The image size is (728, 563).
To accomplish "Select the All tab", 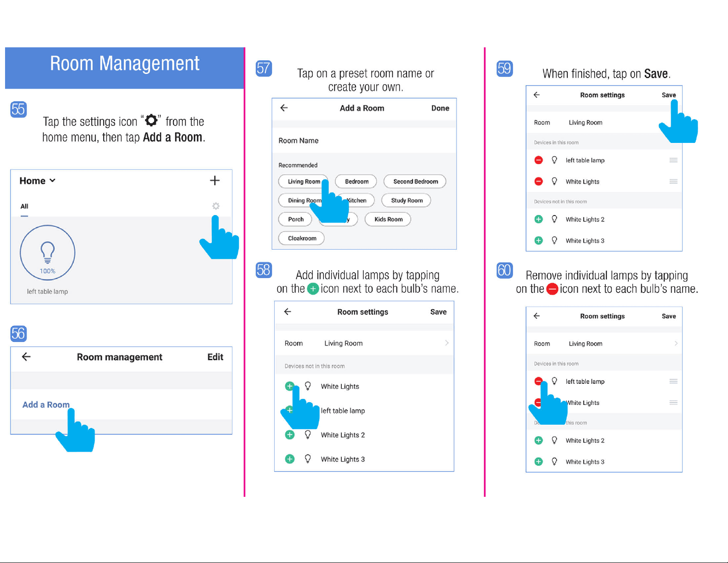I will click(24, 206).
